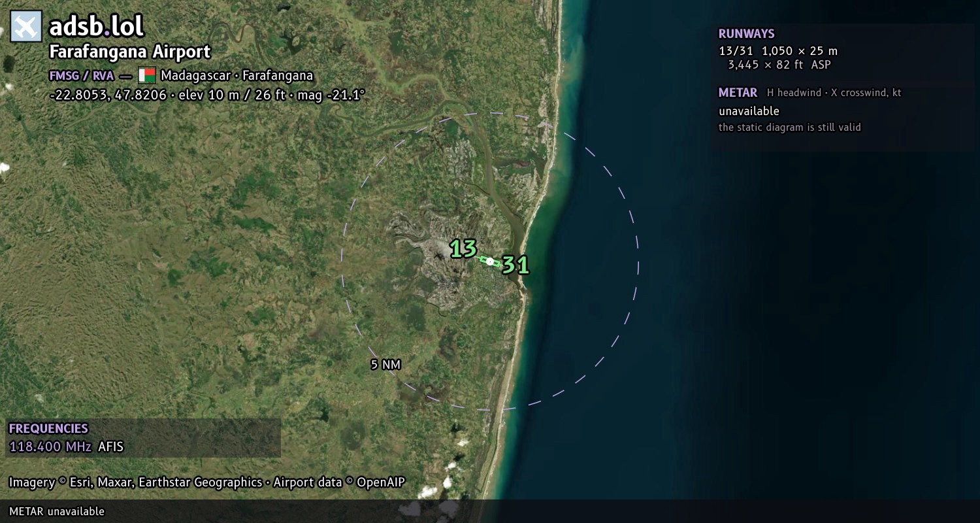
Task: Click 'the static diagram is still valid' note
Action: point(790,127)
